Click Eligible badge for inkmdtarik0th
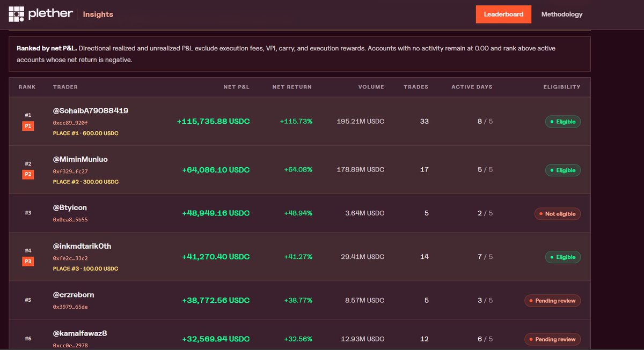Viewport: 644px width, 350px height. 563,257
